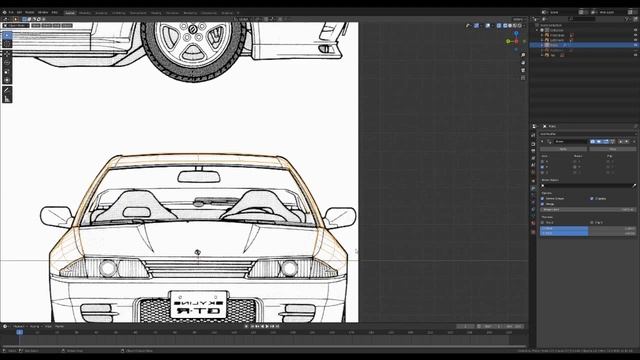Viewport: 640px width, 360px height.
Task: Click the viewport zoom magnifier icon
Action: [523, 55]
